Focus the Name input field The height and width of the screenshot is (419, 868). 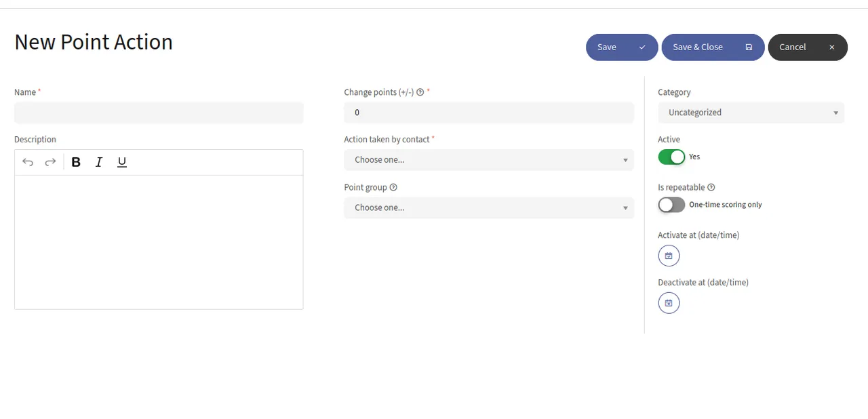[159, 113]
